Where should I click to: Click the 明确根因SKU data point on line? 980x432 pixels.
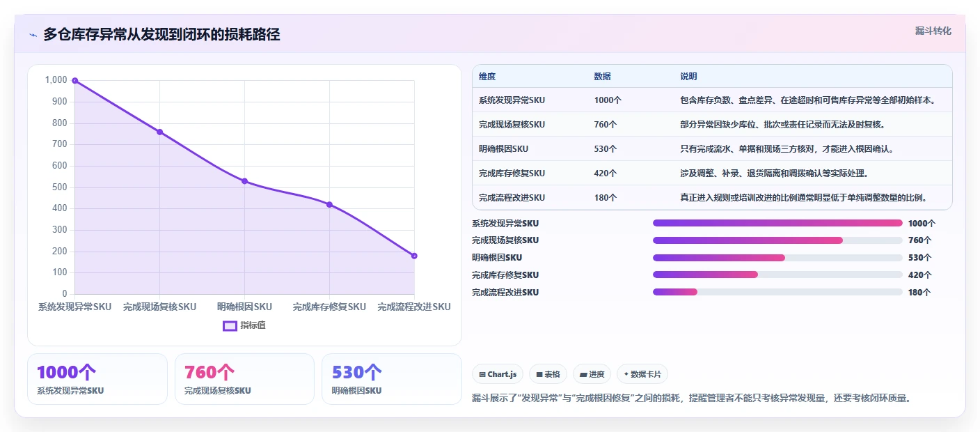(244, 181)
